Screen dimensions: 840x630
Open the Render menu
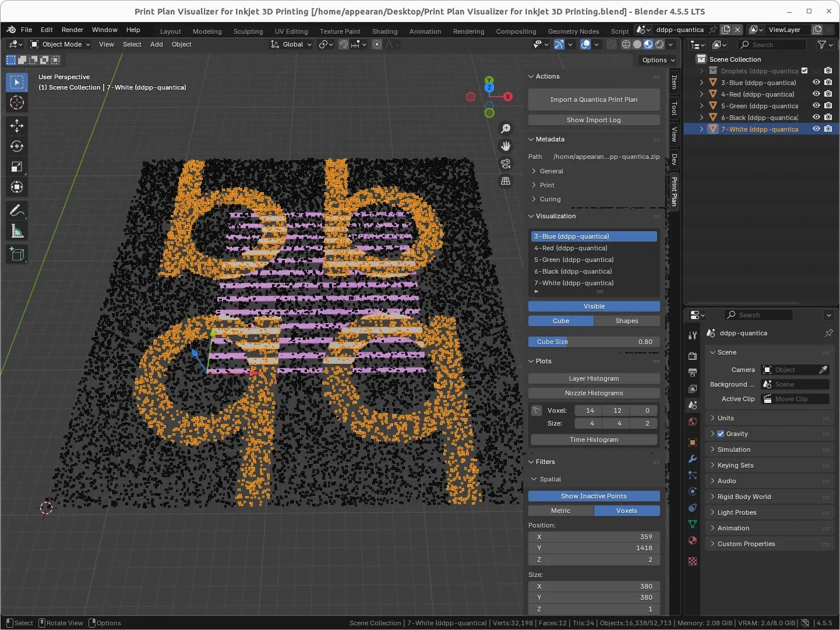[72, 30]
